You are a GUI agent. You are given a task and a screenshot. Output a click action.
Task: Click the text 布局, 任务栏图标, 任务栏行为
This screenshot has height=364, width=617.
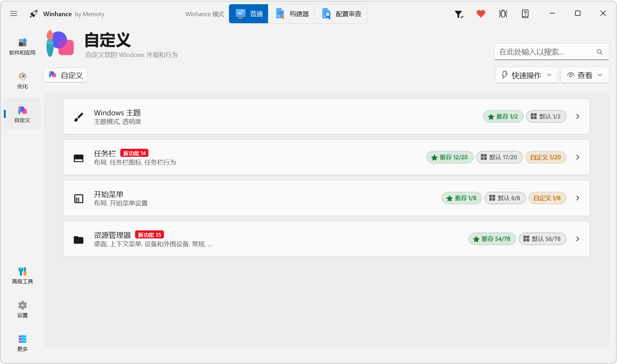135,162
